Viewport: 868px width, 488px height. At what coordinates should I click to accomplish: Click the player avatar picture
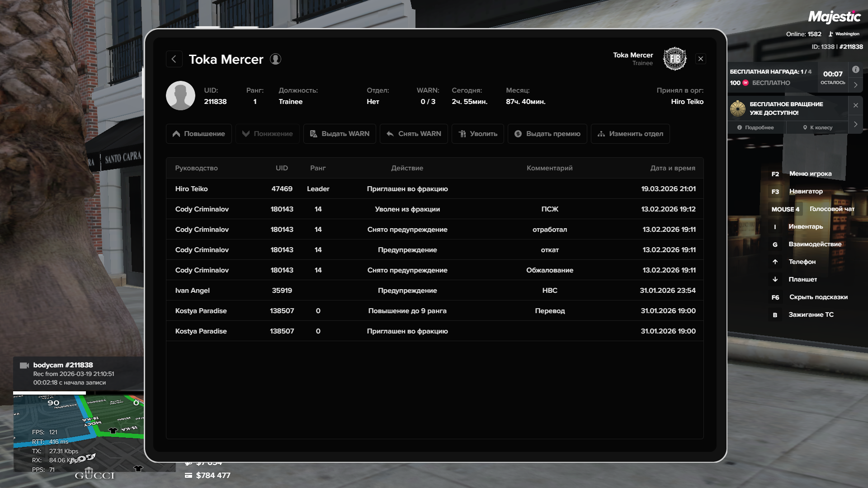click(x=180, y=96)
